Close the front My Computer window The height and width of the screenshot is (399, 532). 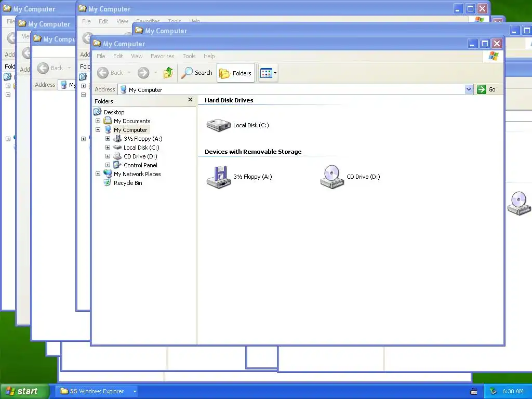point(497,44)
